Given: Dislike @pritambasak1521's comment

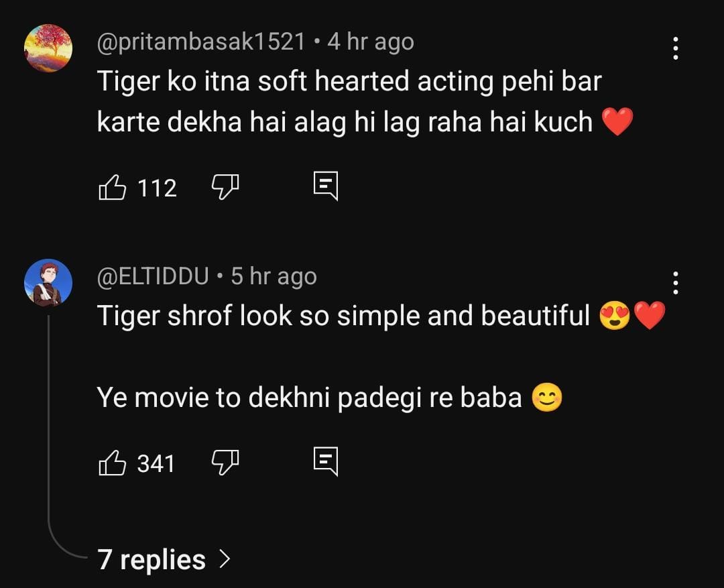Looking at the screenshot, I should pos(225,188).
